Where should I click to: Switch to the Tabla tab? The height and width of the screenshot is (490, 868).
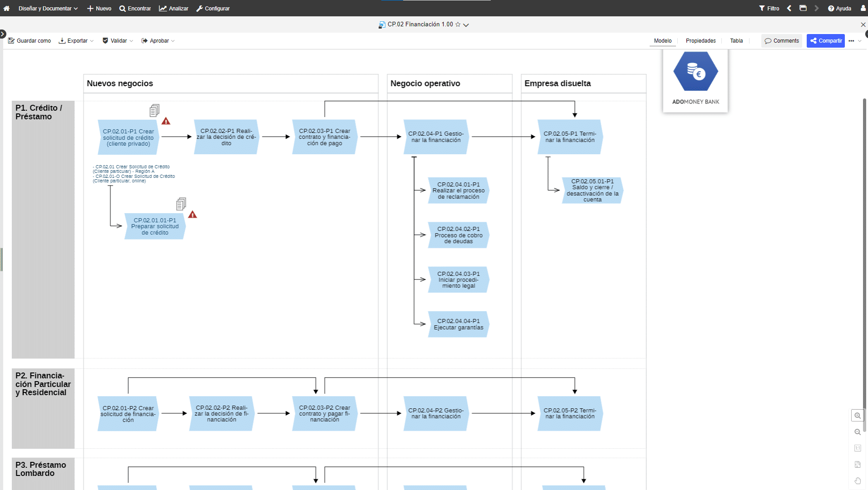736,41
